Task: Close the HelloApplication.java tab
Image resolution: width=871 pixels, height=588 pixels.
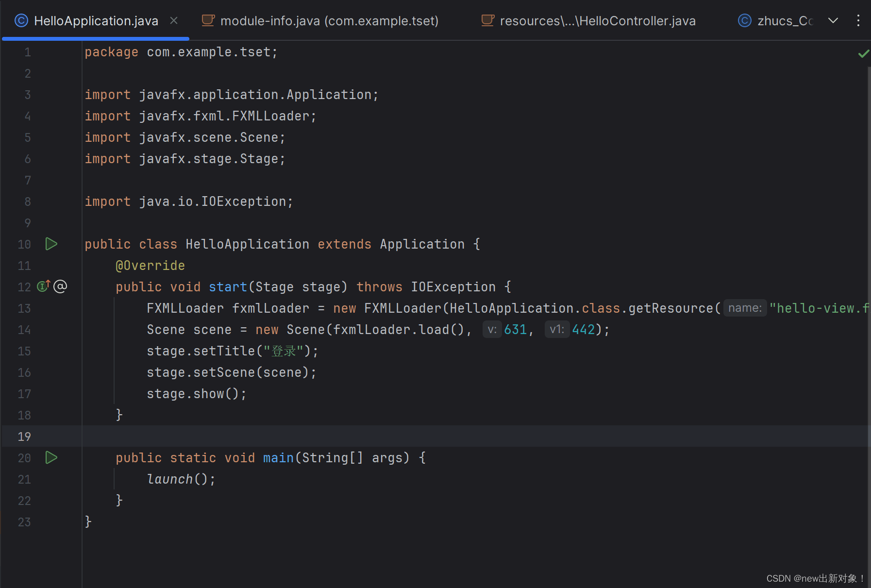Action: (174, 20)
